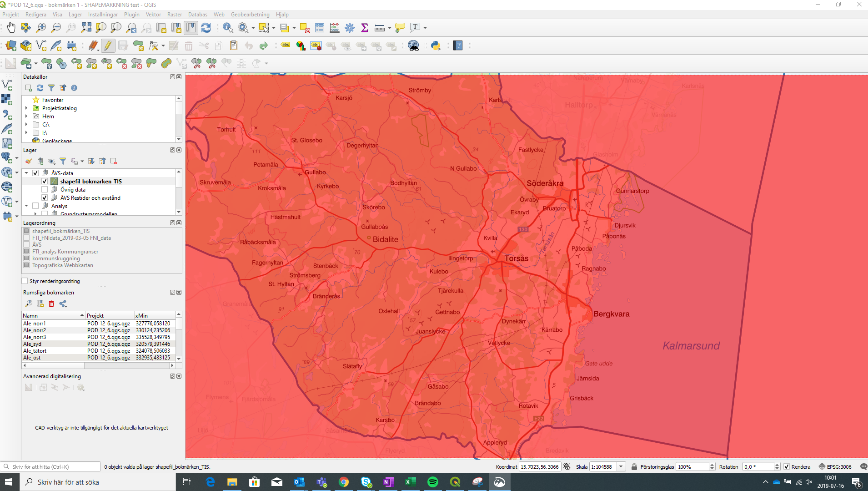Screen dimensions: 868x491
Task: Open the Raster menu
Action: click(174, 15)
